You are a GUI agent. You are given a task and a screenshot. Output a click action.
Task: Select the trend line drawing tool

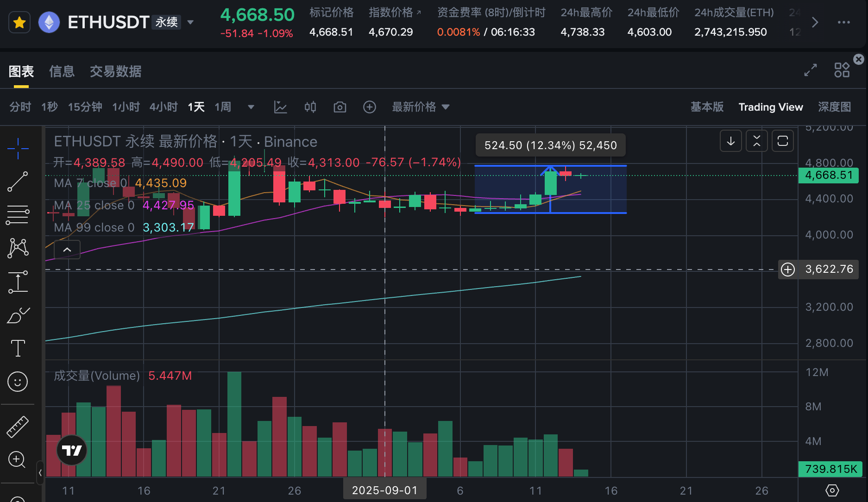18,182
